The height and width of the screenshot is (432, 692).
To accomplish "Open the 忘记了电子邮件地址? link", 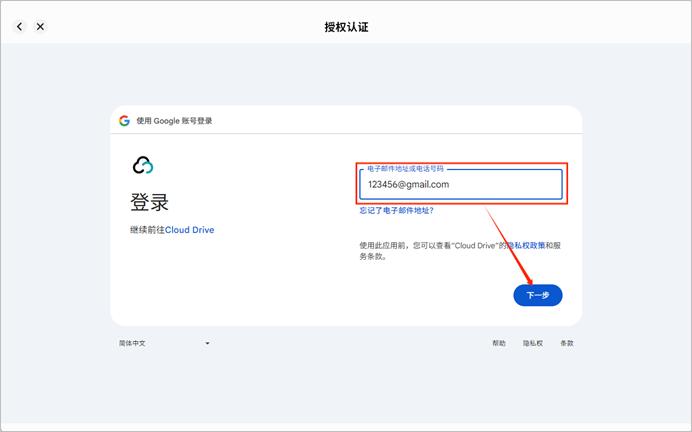I will [x=396, y=211].
